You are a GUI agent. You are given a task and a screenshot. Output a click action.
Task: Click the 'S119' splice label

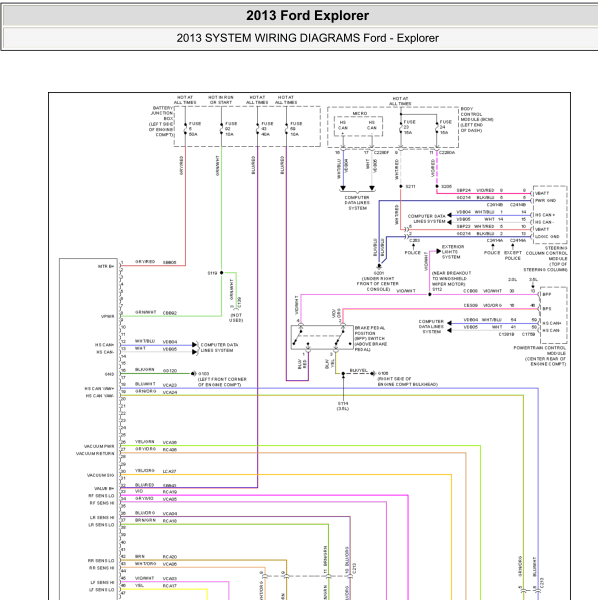tap(212, 273)
